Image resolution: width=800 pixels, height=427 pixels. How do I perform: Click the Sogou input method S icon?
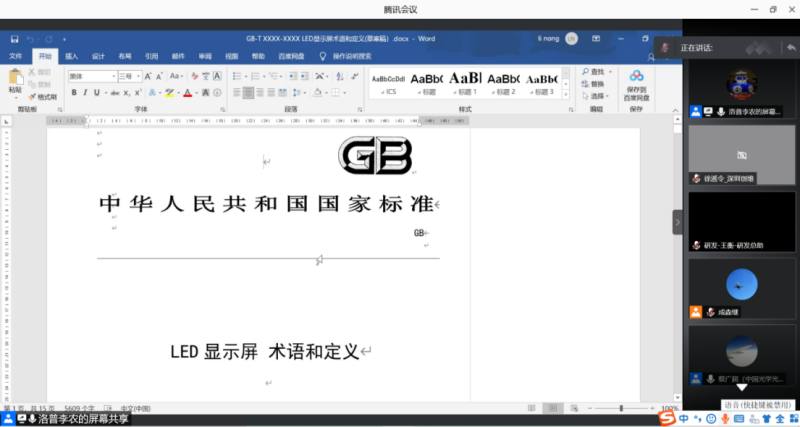(x=666, y=418)
